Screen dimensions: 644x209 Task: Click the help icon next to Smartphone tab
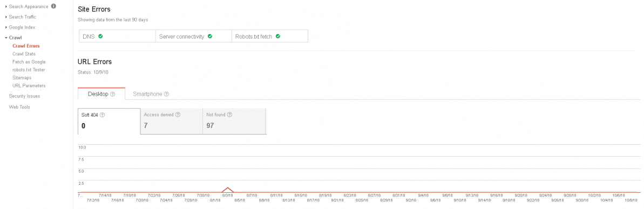(x=166, y=94)
